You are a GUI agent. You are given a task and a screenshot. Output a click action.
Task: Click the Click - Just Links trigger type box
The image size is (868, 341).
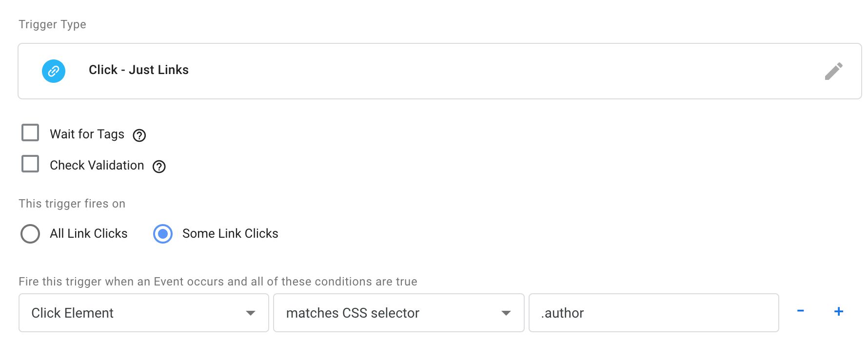pyautogui.click(x=440, y=71)
